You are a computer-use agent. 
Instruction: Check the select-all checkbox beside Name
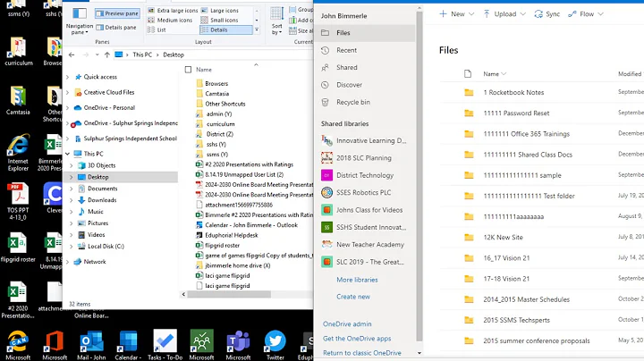[x=188, y=70]
